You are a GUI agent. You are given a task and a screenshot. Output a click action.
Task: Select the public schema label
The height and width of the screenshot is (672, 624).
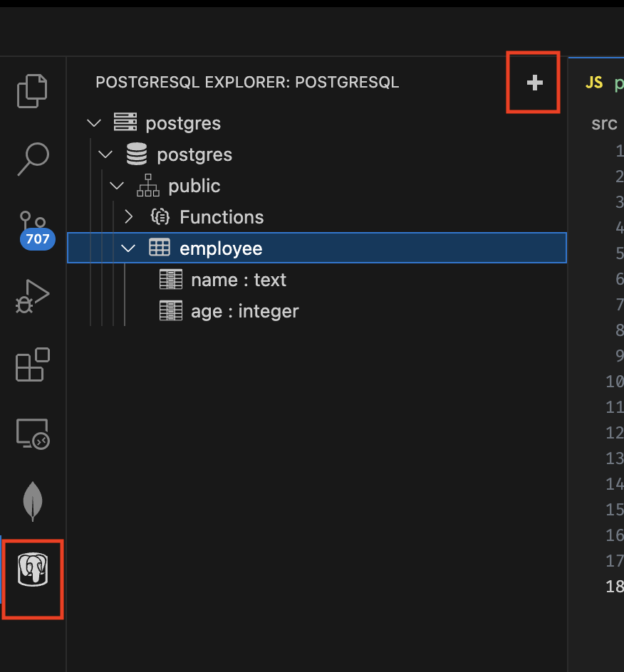coord(194,186)
